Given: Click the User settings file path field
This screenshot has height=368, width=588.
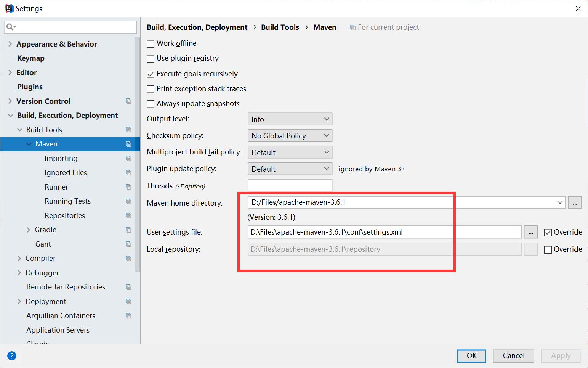Looking at the screenshot, I should pyautogui.click(x=385, y=232).
